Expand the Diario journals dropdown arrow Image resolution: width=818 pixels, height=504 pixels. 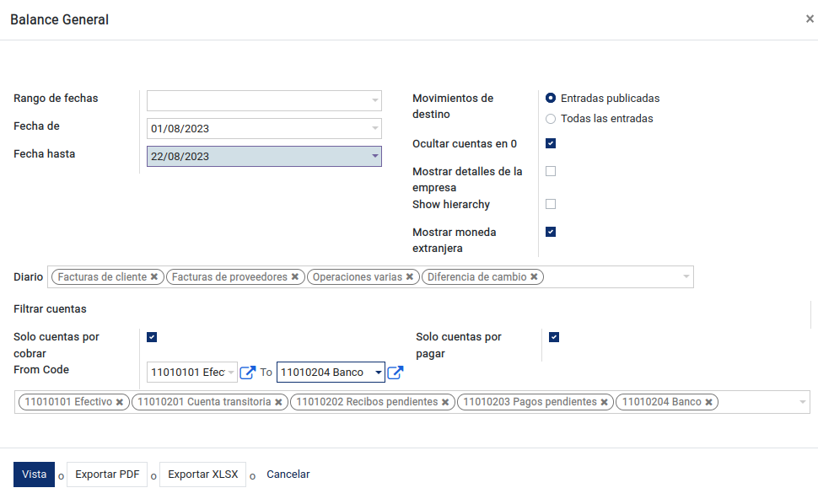686,276
